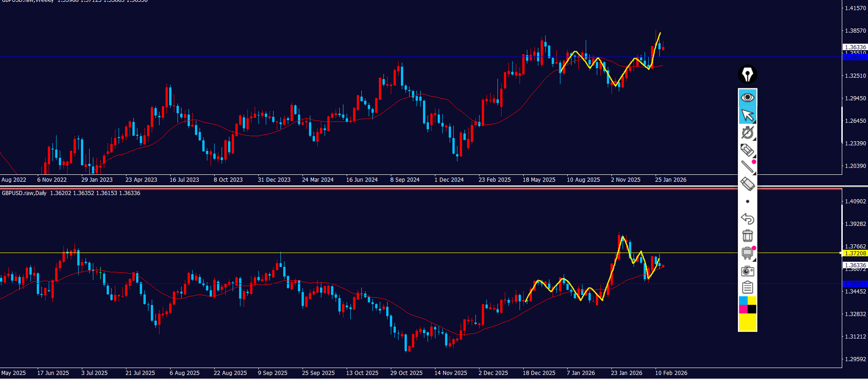This screenshot has height=380, width=868.
Task: Take a screenshot with camera icon
Action: click(747, 271)
